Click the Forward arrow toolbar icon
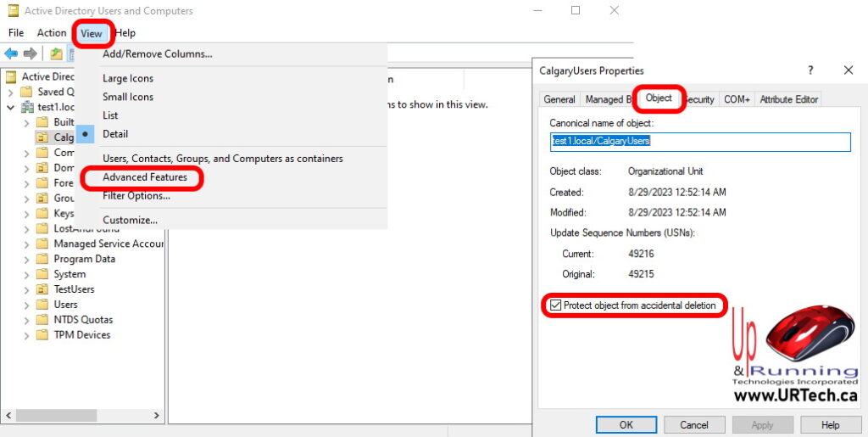868x437 pixels. (x=30, y=53)
